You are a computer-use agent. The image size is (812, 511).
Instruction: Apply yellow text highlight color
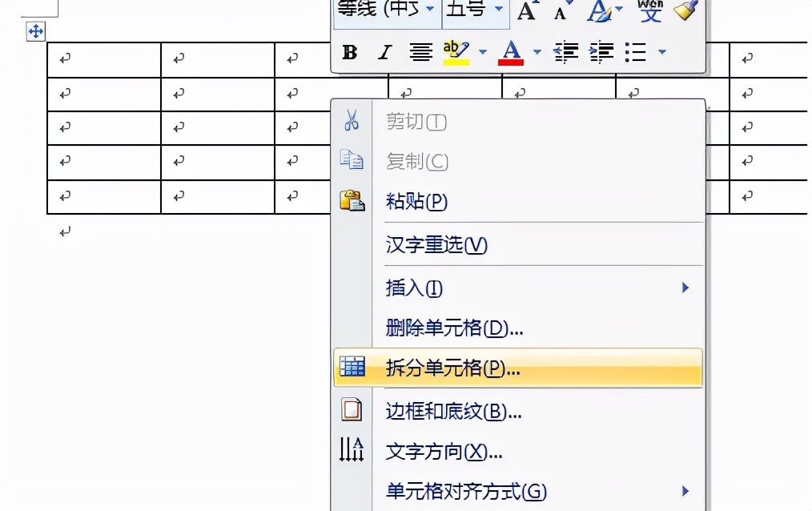click(x=456, y=52)
